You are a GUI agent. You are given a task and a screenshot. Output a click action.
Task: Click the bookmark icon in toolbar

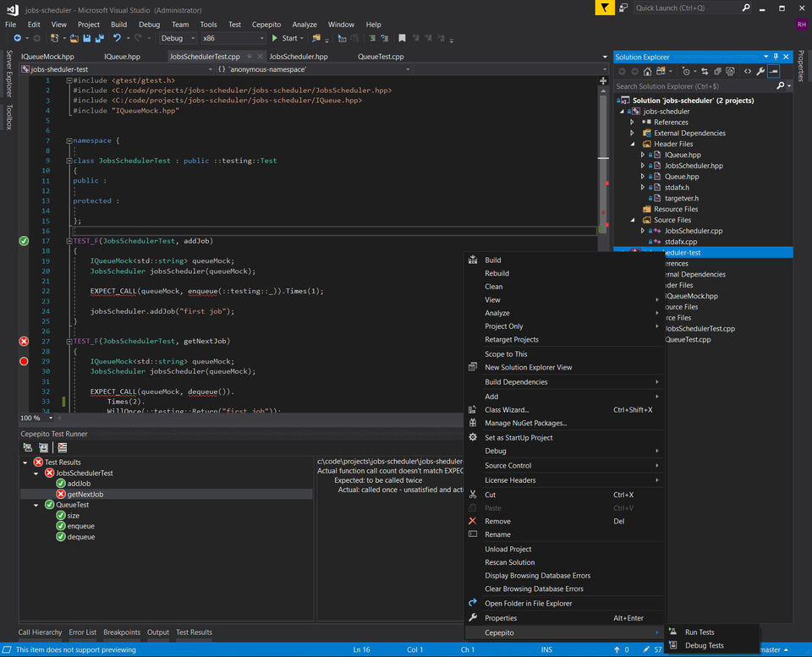402,38
